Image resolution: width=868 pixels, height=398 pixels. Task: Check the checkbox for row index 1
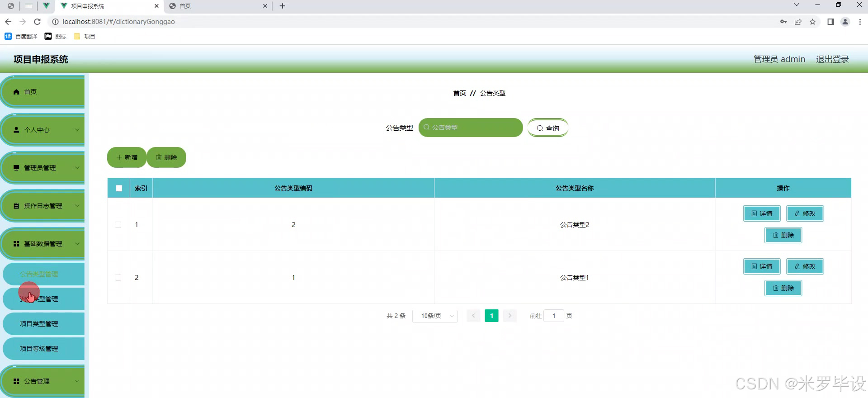coord(118,225)
